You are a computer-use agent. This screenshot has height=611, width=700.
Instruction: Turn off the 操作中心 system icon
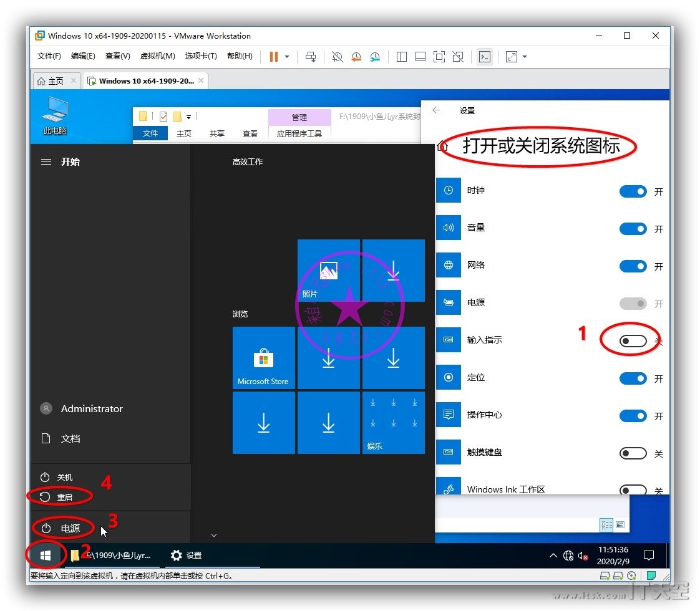pos(633,416)
